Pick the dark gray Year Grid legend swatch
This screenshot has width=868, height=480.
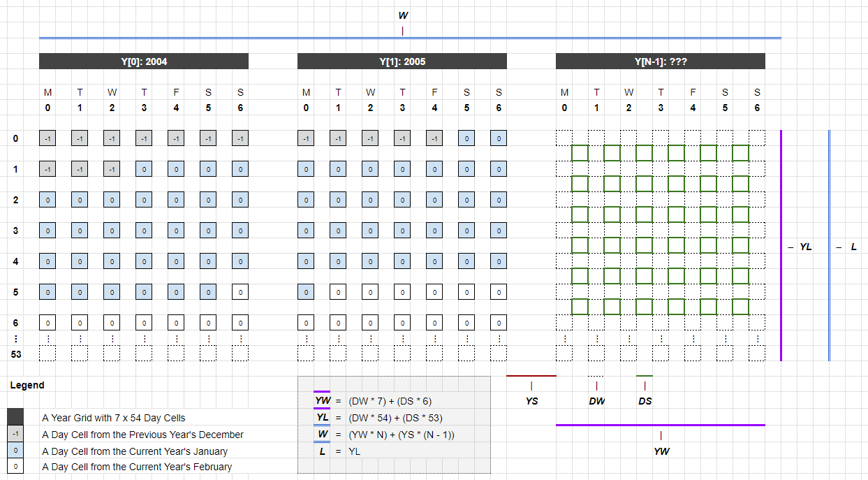(x=15, y=418)
